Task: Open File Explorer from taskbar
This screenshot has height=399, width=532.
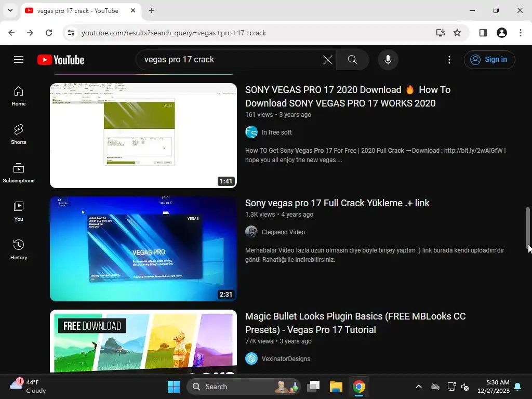Action: (336, 387)
